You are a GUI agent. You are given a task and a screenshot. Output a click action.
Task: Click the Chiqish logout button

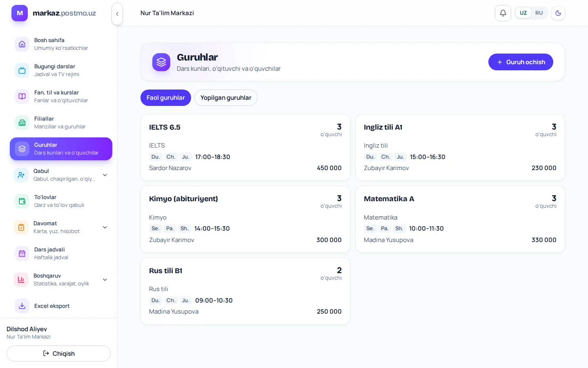[58, 354]
